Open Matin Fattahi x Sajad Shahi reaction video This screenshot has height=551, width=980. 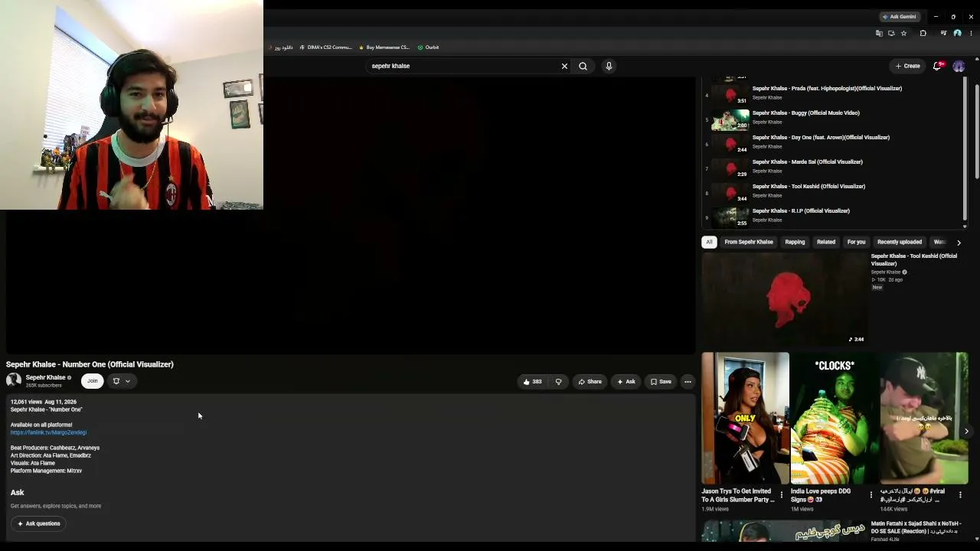click(x=916, y=527)
